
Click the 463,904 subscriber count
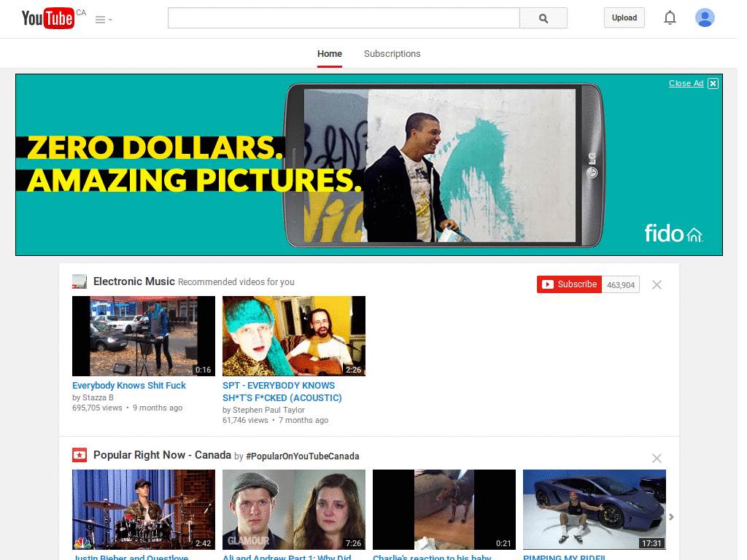[621, 285]
